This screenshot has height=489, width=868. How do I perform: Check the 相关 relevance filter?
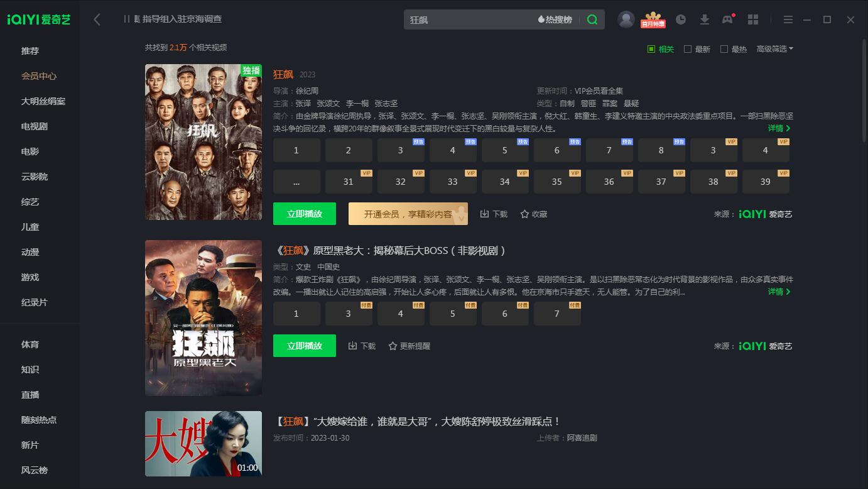pos(661,49)
